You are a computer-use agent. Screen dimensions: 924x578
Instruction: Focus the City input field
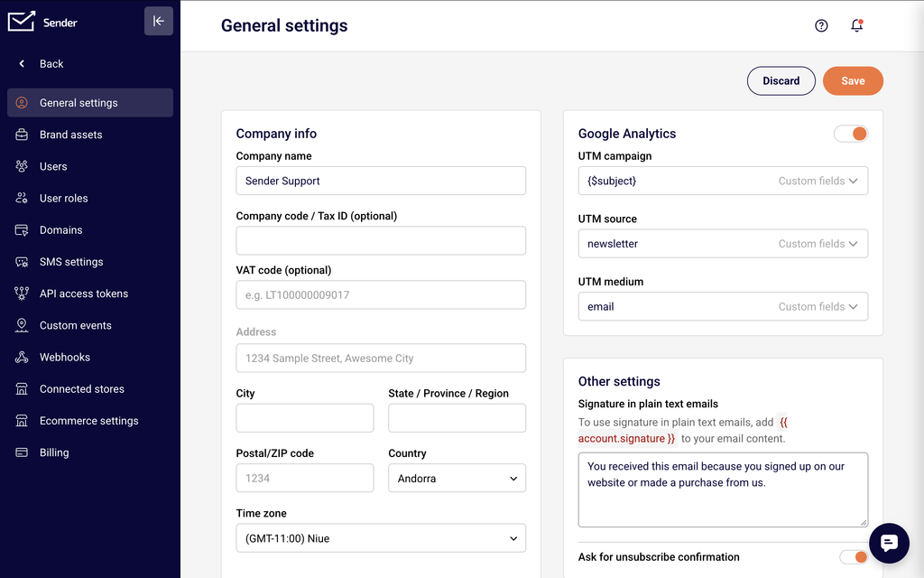point(305,418)
